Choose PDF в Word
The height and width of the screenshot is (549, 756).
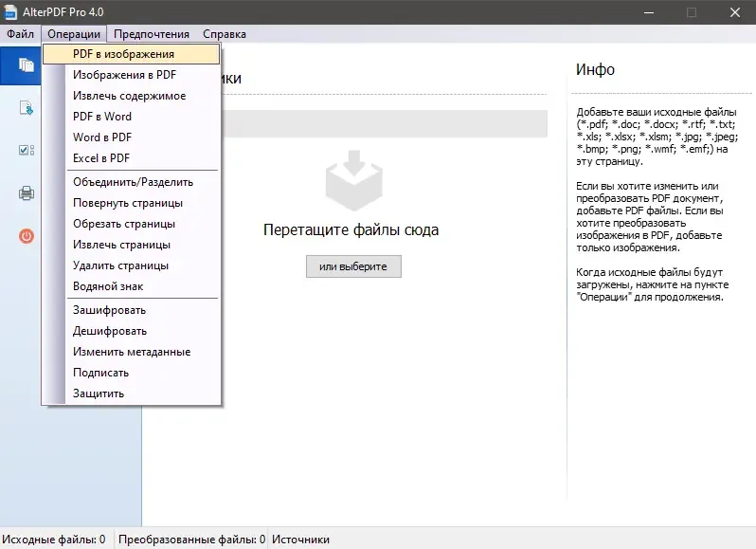click(131, 117)
